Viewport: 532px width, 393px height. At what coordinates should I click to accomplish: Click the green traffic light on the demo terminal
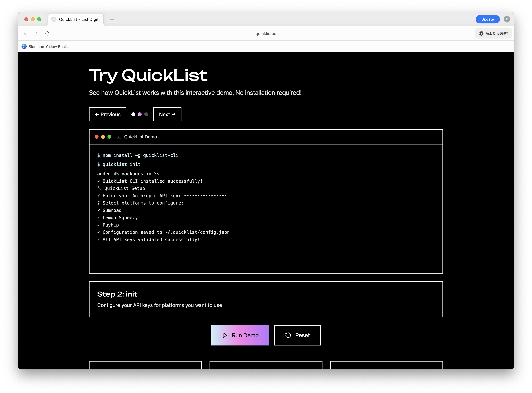pyautogui.click(x=109, y=137)
